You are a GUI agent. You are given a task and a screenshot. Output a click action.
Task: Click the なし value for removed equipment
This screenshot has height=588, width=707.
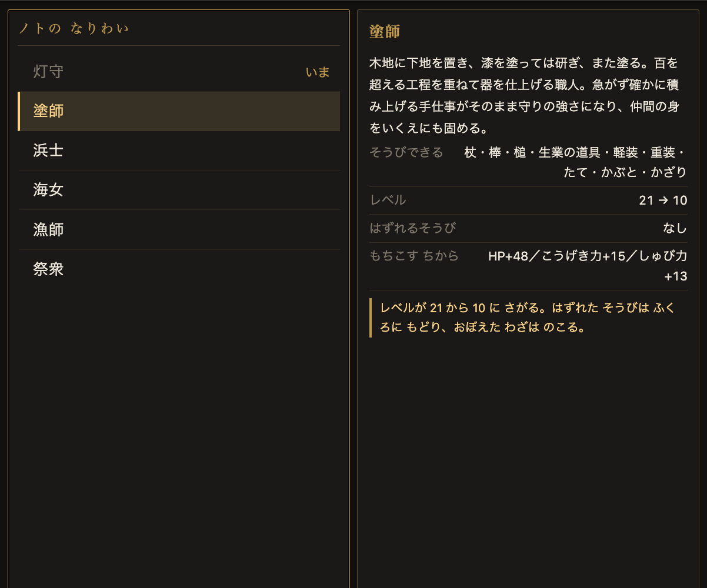(x=675, y=228)
